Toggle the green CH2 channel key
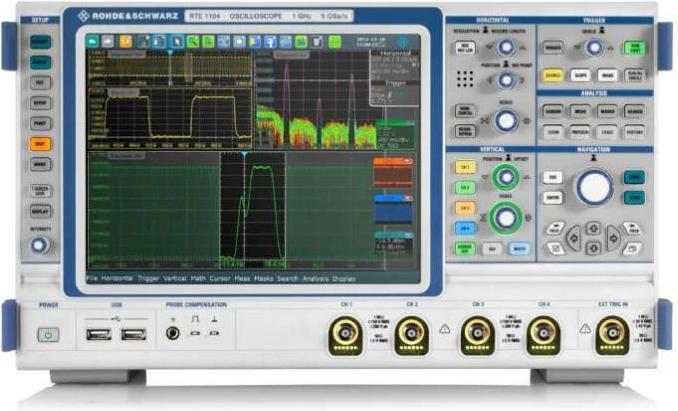 [x=465, y=188]
